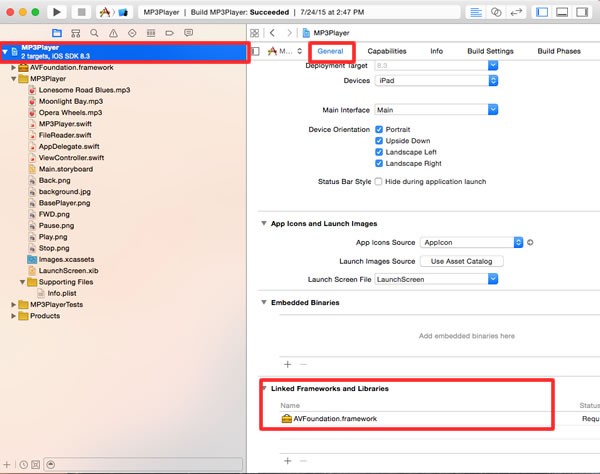The height and width of the screenshot is (474, 600).
Task: Show the targets list sidebar toggle
Action: tap(256, 51)
